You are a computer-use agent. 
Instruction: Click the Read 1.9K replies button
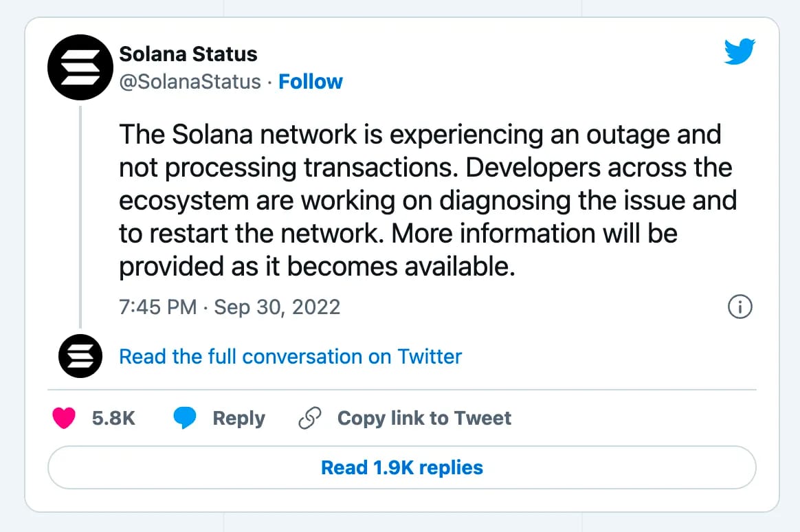tap(401, 468)
